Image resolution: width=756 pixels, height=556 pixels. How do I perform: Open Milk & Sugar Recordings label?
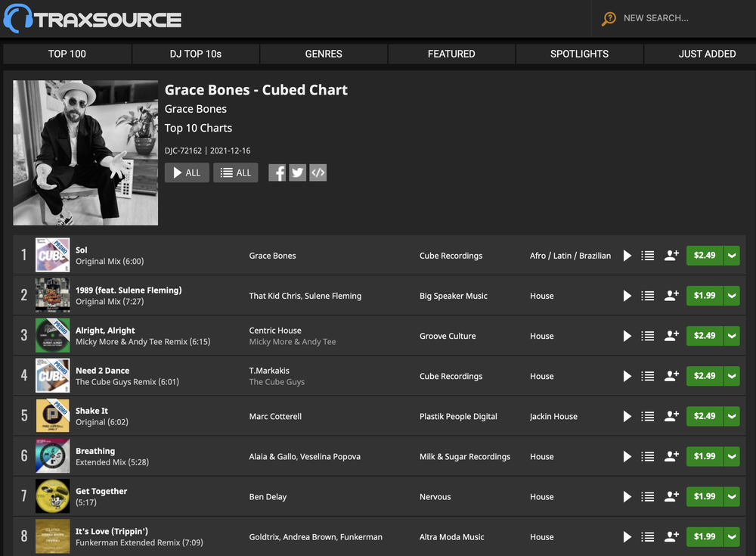point(465,457)
